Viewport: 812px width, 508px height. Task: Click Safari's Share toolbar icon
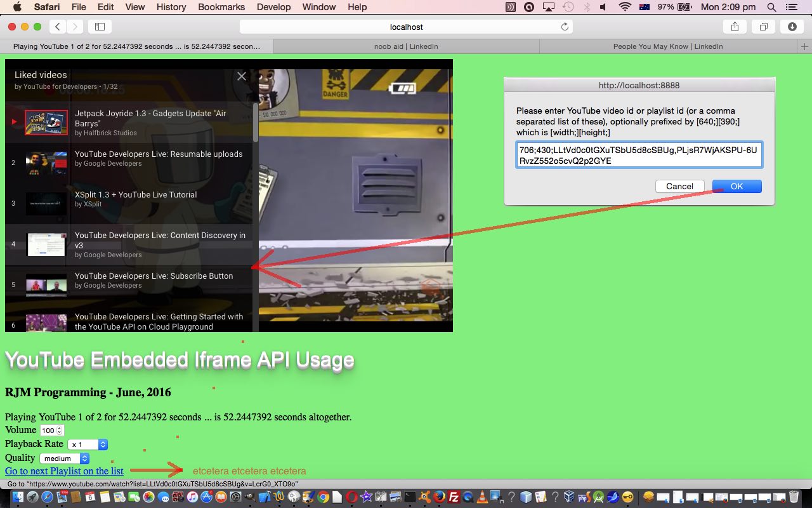735,27
